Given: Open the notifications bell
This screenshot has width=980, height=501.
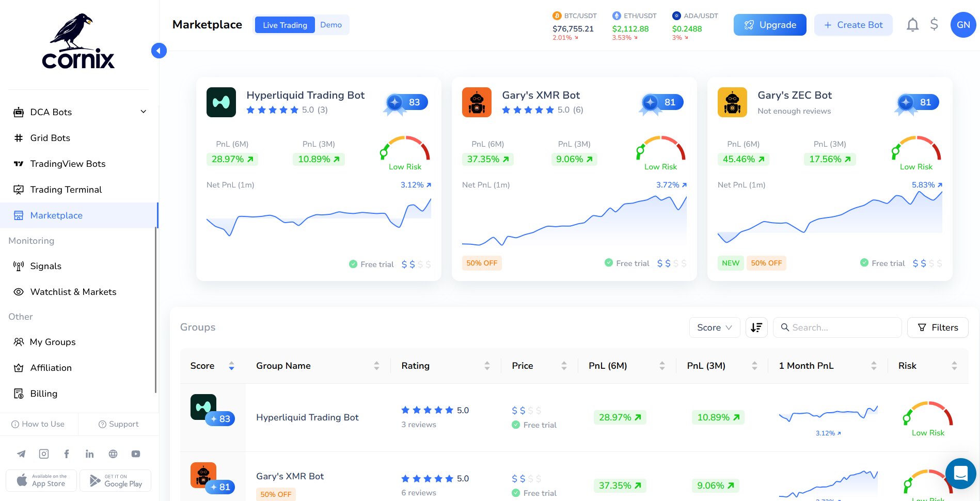Looking at the screenshot, I should click(912, 25).
